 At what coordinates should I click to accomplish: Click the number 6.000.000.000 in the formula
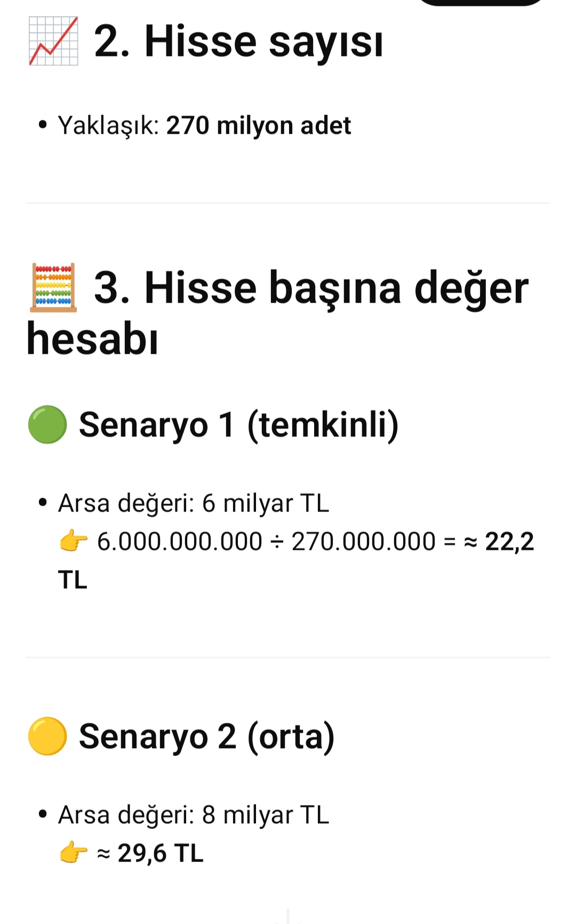pyautogui.click(x=179, y=542)
